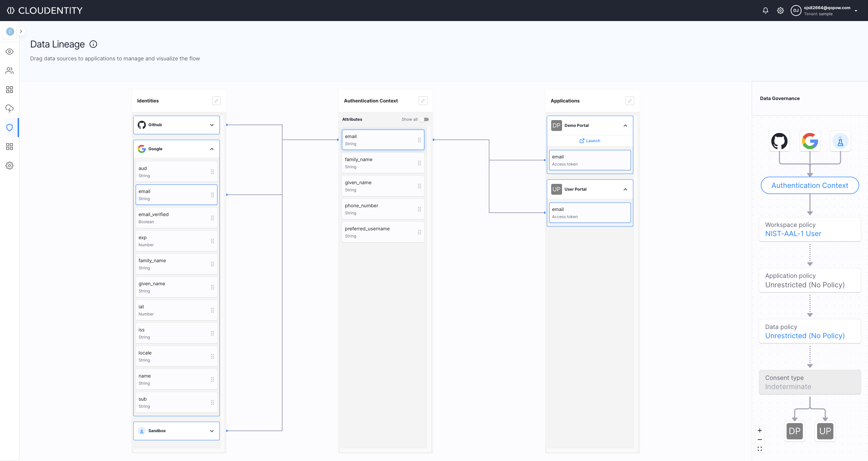The height and width of the screenshot is (461, 868).
Task: Select Google sub attribute
Action: tap(176, 402)
